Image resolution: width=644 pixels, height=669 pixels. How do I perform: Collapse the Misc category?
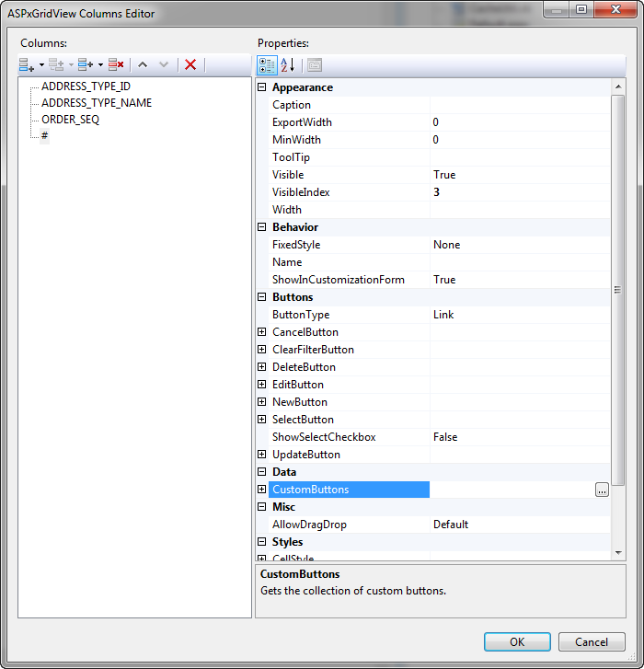click(x=262, y=507)
